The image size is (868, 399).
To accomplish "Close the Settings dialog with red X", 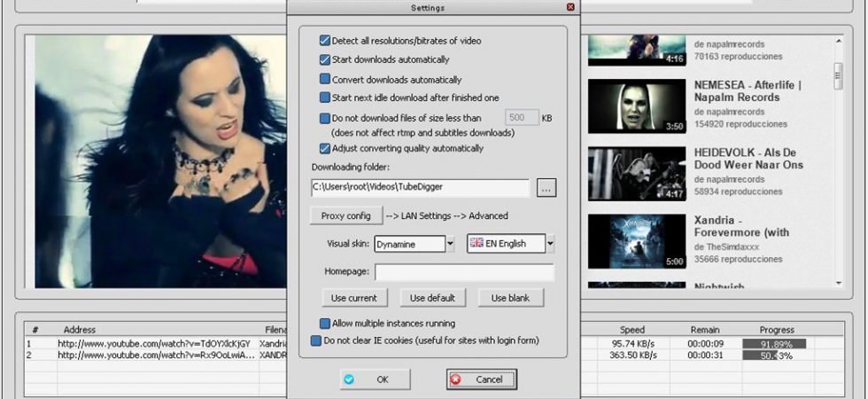I will (570, 7).
